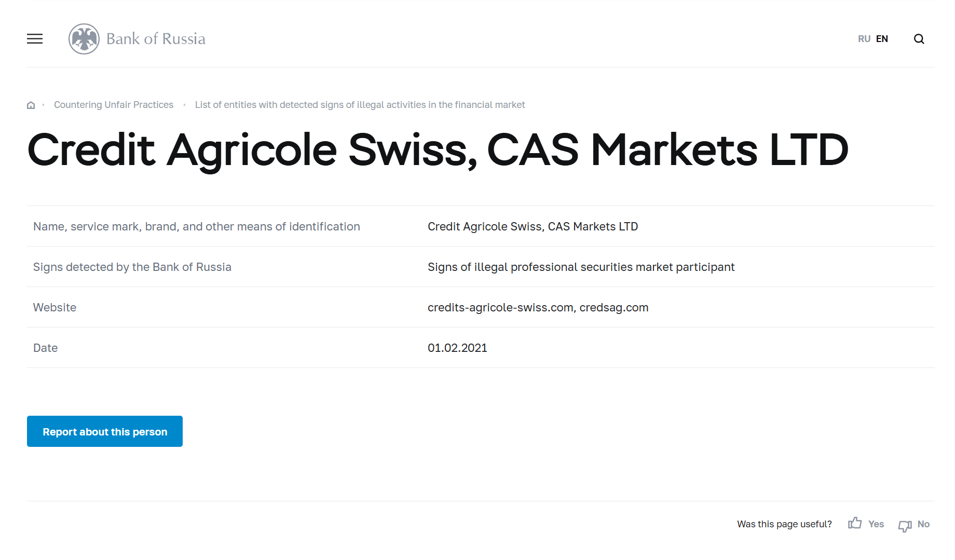The width and height of the screenshot is (955, 560).
Task: Vote No for page usefulness
Action: coord(923,524)
